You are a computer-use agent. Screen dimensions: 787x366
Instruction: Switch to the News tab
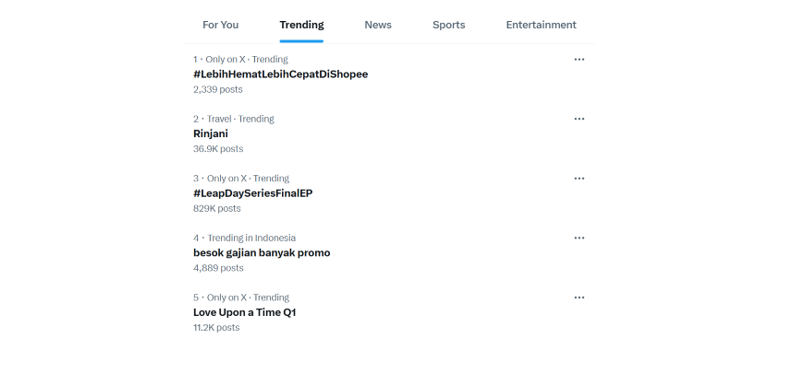[378, 25]
